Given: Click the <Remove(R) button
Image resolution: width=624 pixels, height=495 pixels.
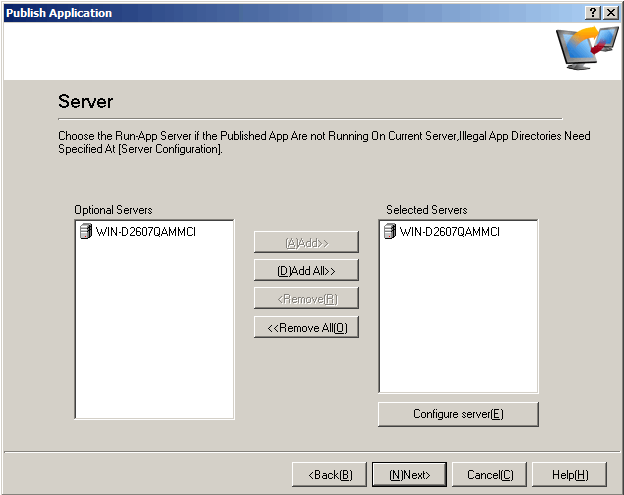Looking at the screenshot, I should [306, 299].
